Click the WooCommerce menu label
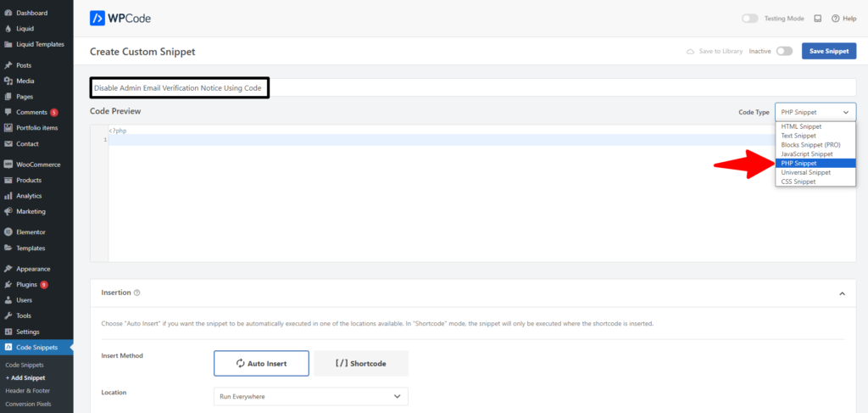Image resolution: width=868 pixels, height=413 pixels. click(38, 165)
